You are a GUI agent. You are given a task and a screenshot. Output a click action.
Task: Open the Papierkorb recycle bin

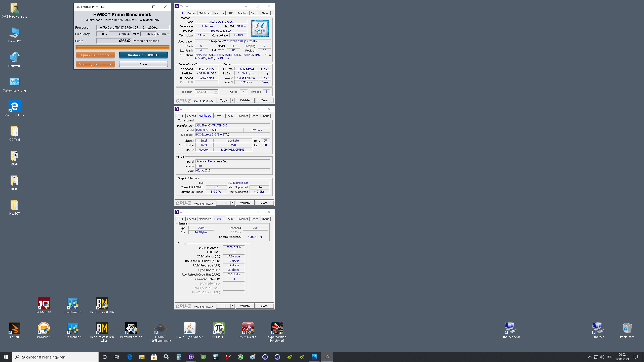click(627, 331)
